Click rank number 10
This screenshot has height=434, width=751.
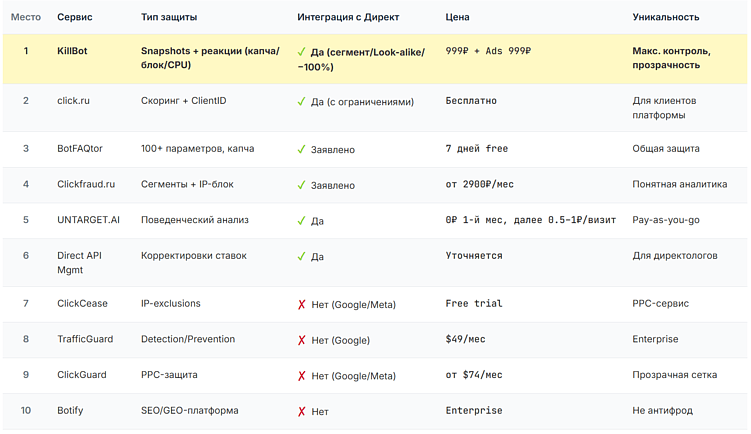coord(26,411)
